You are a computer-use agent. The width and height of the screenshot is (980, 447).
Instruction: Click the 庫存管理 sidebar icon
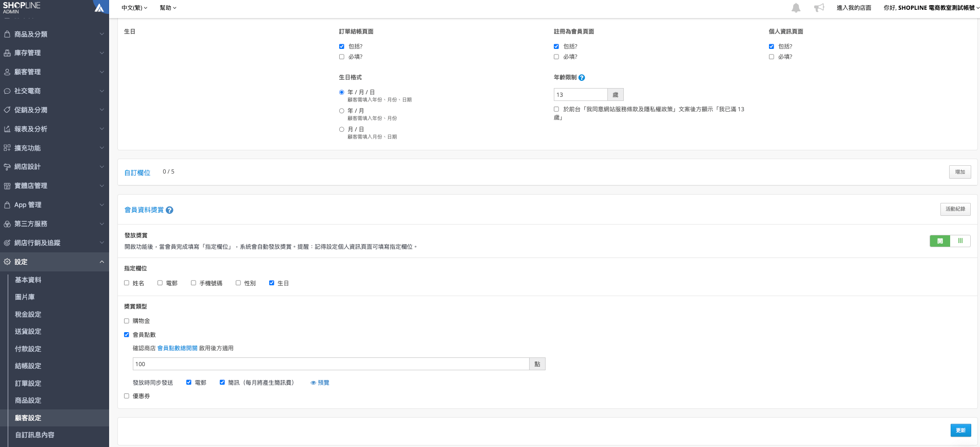click(7, 53)
